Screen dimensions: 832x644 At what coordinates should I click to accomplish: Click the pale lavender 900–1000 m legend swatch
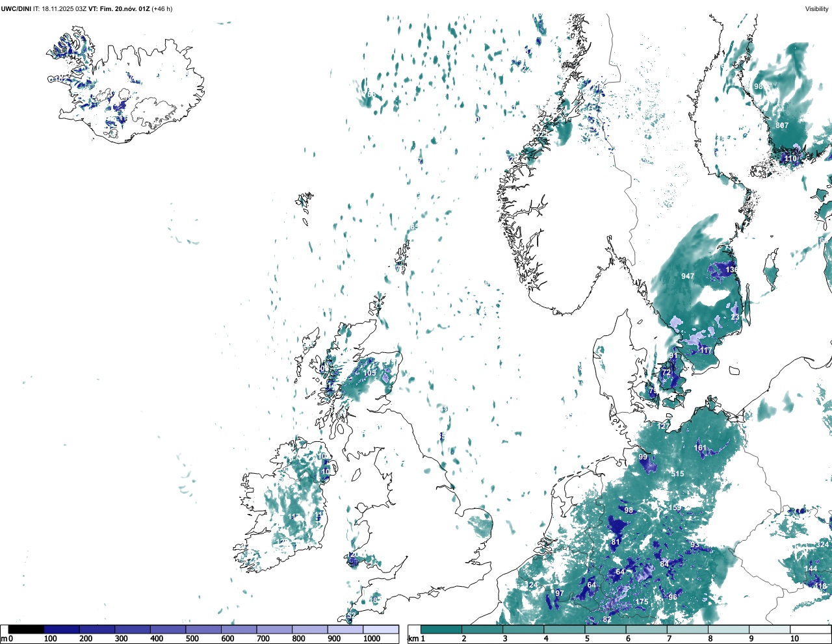(345, 629)
